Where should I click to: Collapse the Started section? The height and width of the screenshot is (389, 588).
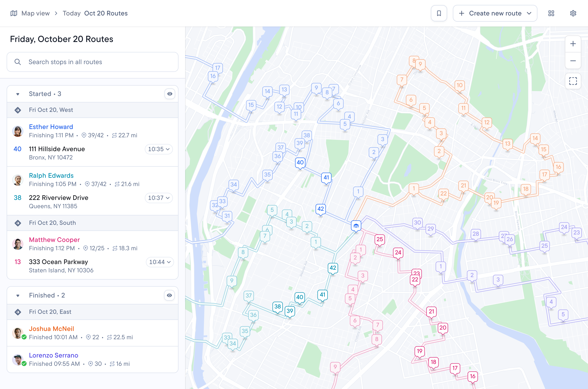(x=18, y=94)
